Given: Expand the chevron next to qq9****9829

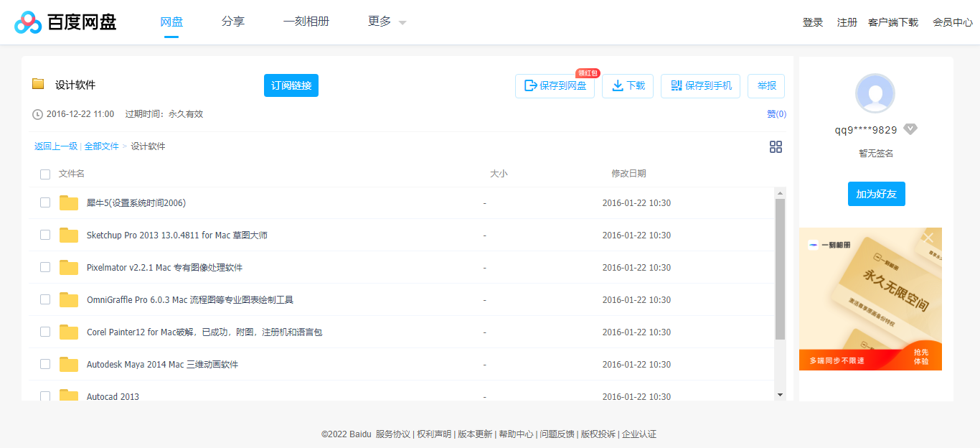Looking at the screenshot, I should coord(910,129).
